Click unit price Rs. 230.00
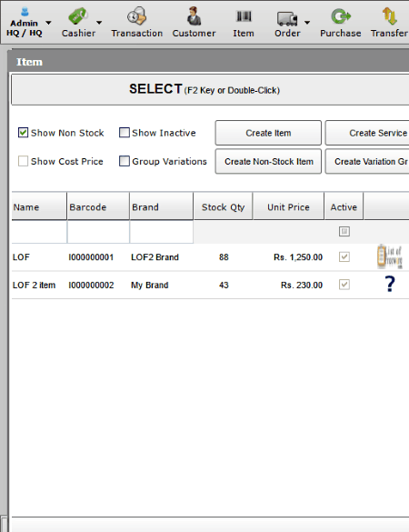The height and width of the screenshot is (532, 409). [302, 285]
